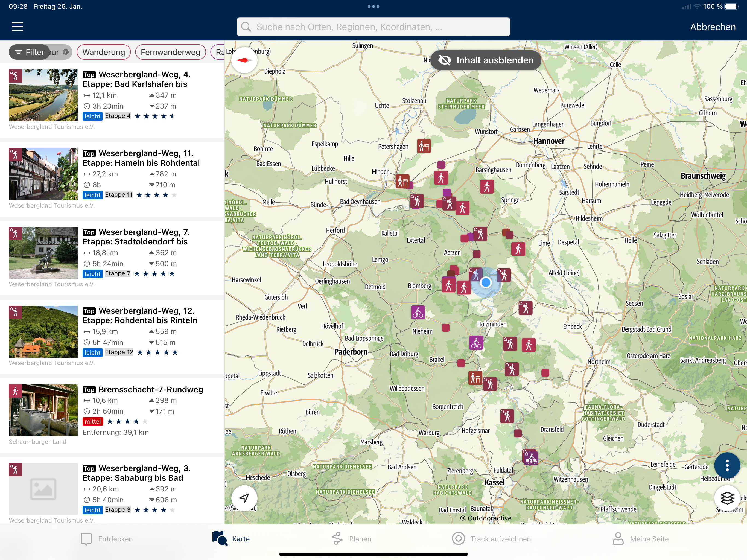Tap the Kassel city label on map
The image size is (747, 560).
[494, 482]
